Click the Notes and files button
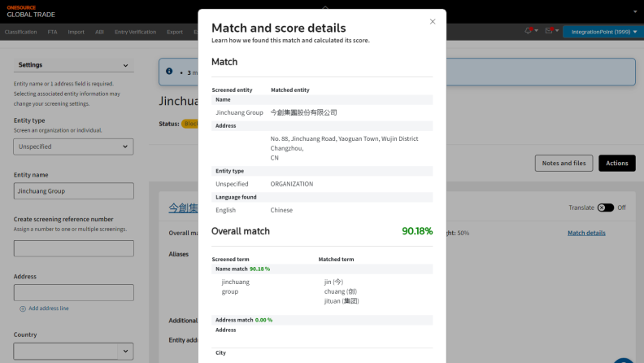644x363 pixels. 563,163
